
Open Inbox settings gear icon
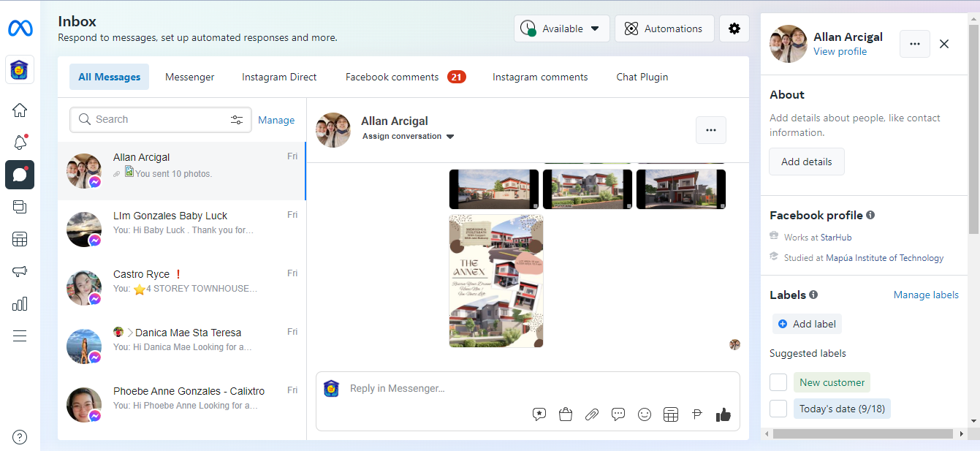(734, 29)
